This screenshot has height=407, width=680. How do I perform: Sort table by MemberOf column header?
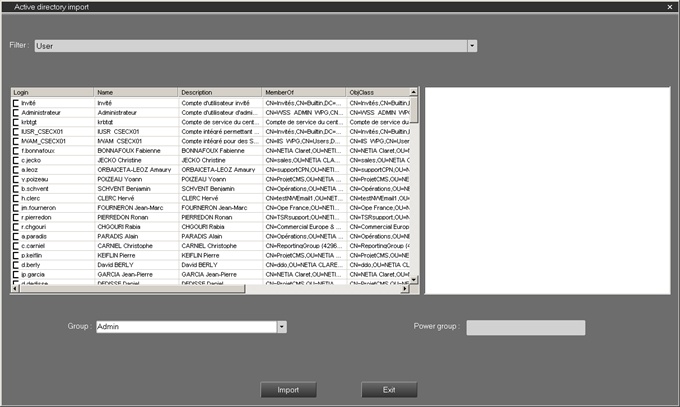click(x=304, y=92)
